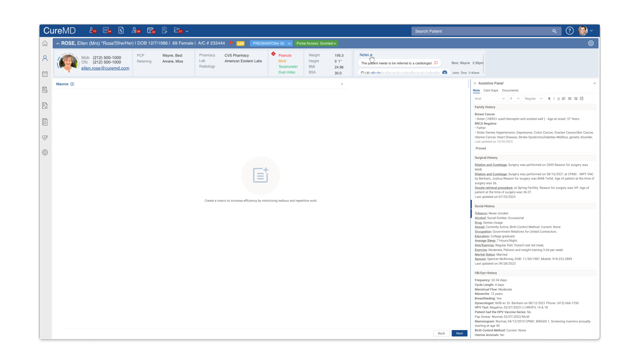Screen dimensions: 639x364
Task: Align text center
Action: [569, 98]
